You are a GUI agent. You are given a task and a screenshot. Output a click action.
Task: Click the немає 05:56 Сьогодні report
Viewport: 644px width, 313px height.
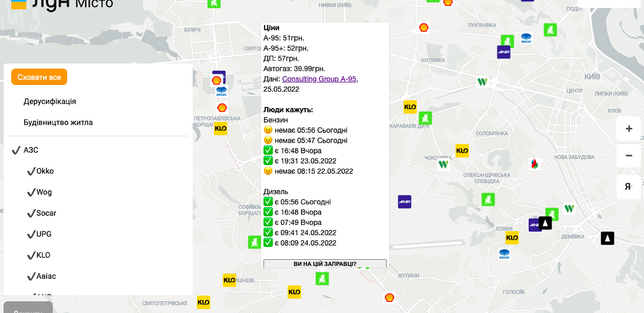click(x=305, y=131)
